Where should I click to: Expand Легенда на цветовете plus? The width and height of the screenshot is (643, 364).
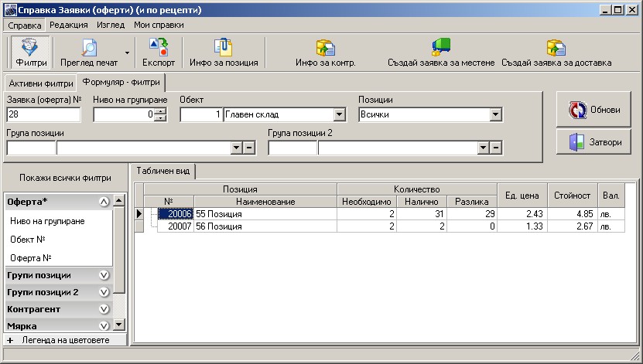[10, 340]
